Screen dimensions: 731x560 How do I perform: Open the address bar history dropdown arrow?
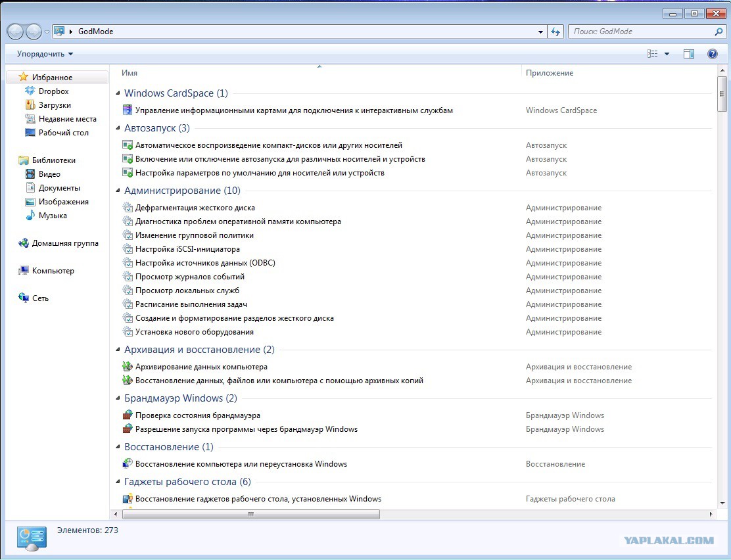point(540,32)
